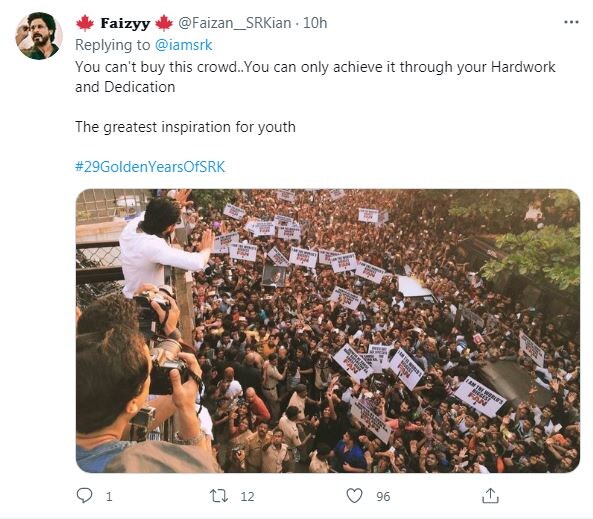Retweet this post using the retweet icon
593x519 pixels.
(x=219, y=496)
